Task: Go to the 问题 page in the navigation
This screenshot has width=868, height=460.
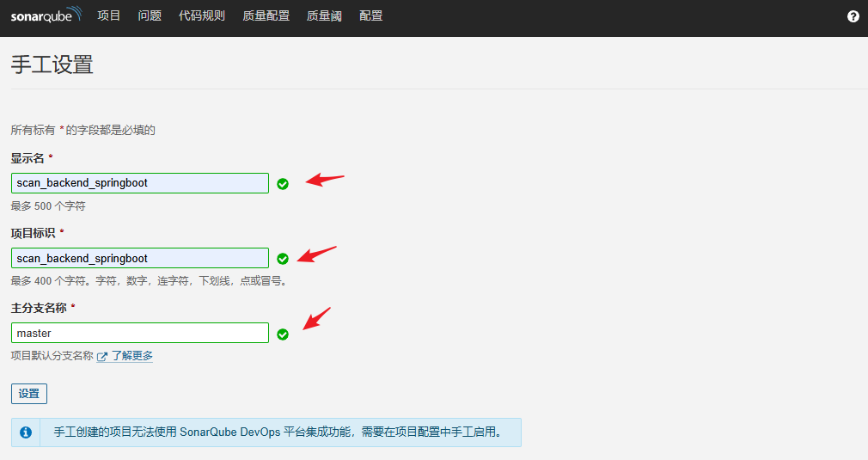Action: click(150, 15)
